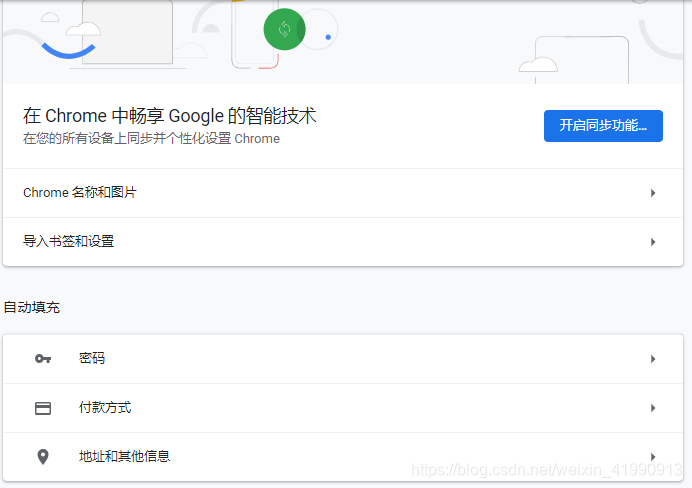Open 导入书签和设置 row

click(343, 242)
